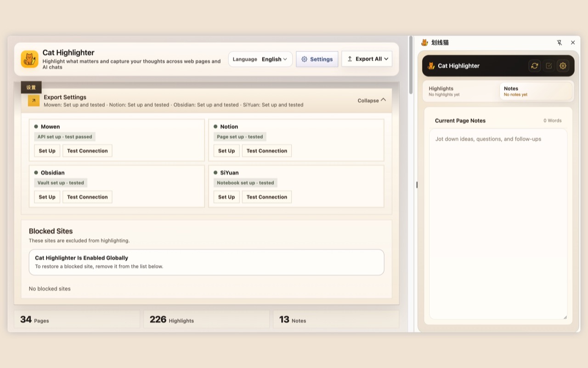
Task: Close the side panel with the X icon
Action: click(x=573, y=42)
